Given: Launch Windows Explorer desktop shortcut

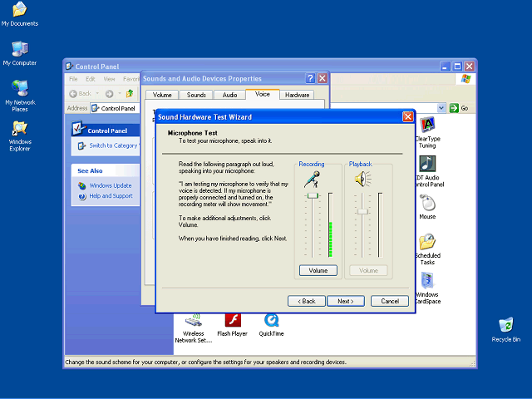Looking at the screenshot, I should click(20, 135).
